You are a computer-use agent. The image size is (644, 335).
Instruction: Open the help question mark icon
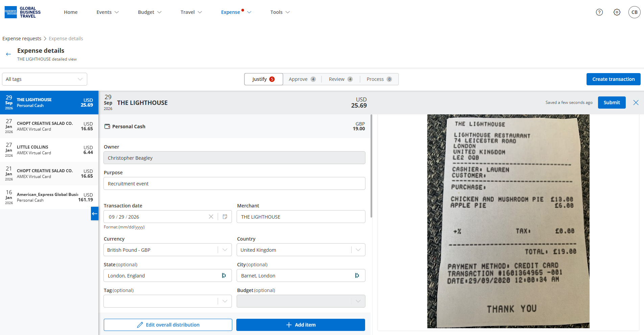pos(599,12)
